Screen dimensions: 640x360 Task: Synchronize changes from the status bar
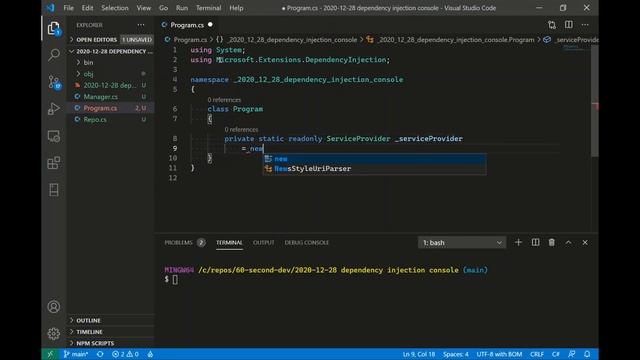click(x=100, y=354)
